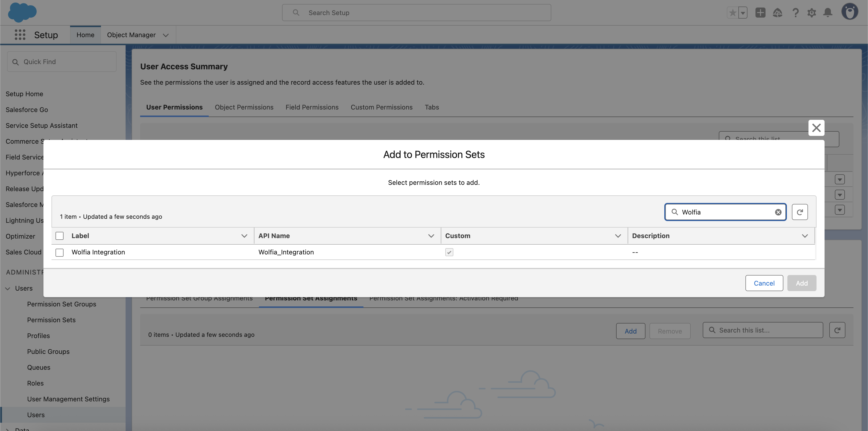
Task: Open the Object Manager dropdown arrow
Action: pyautogui.click(x=166, y=35)
